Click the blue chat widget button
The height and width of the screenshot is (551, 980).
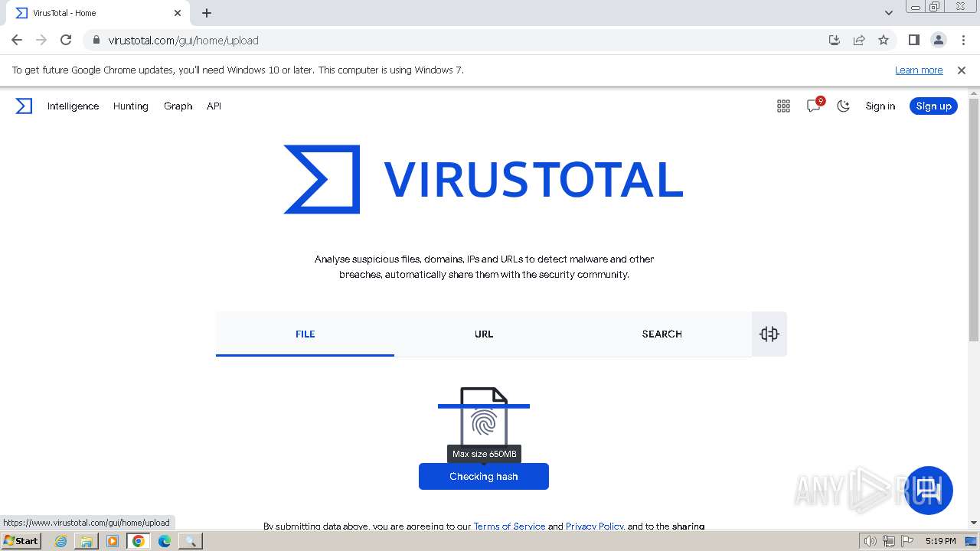click(929, 490)
